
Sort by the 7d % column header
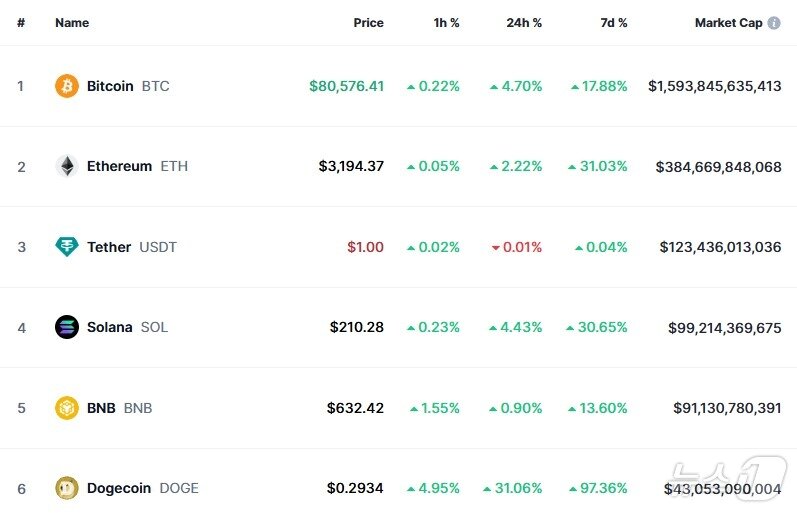614,23
